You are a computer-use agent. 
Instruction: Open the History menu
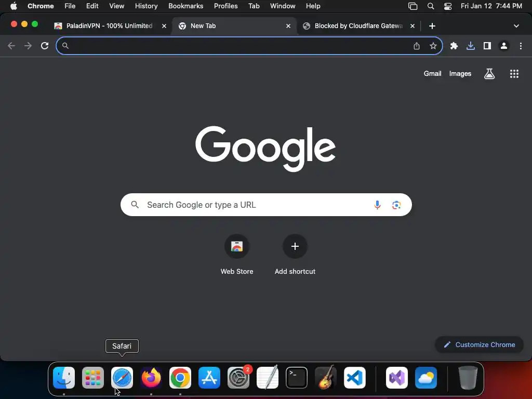(146, 6)
